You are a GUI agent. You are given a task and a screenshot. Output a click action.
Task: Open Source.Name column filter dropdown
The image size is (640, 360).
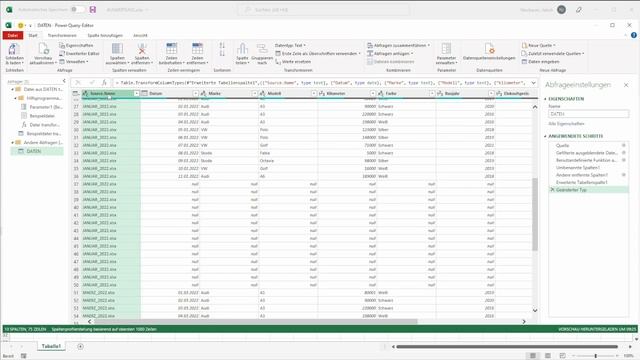click(x=137, y=93)
